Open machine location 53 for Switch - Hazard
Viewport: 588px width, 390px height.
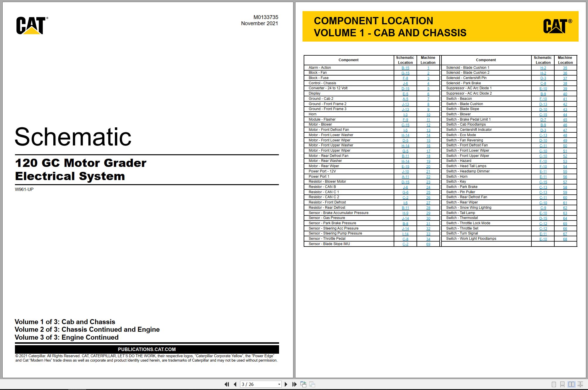565,161
